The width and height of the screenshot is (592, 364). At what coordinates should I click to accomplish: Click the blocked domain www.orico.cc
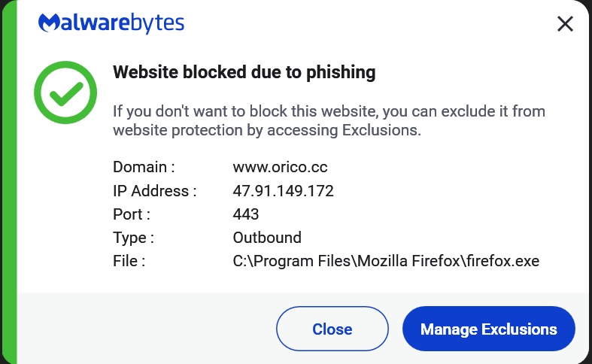280,167
